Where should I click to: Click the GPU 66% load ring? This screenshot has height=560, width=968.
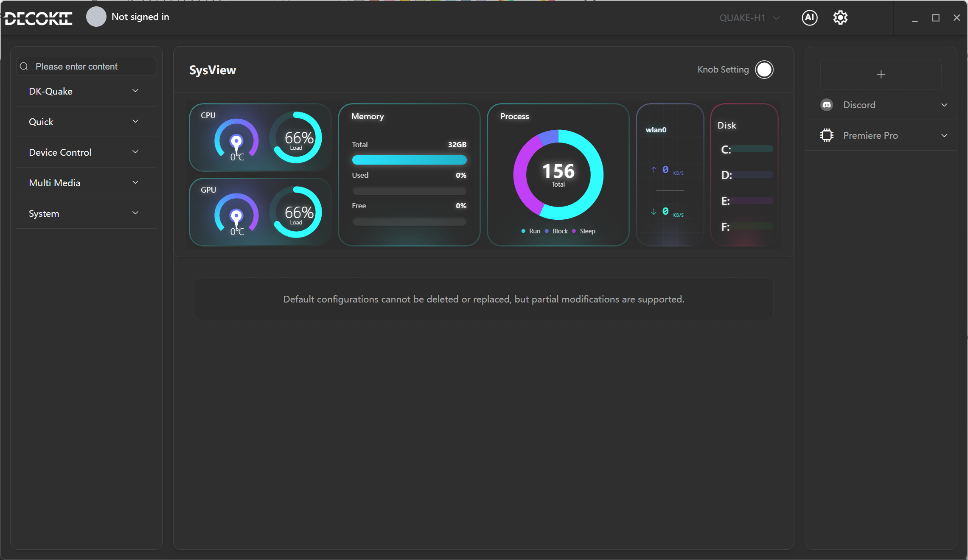[296, 212]
